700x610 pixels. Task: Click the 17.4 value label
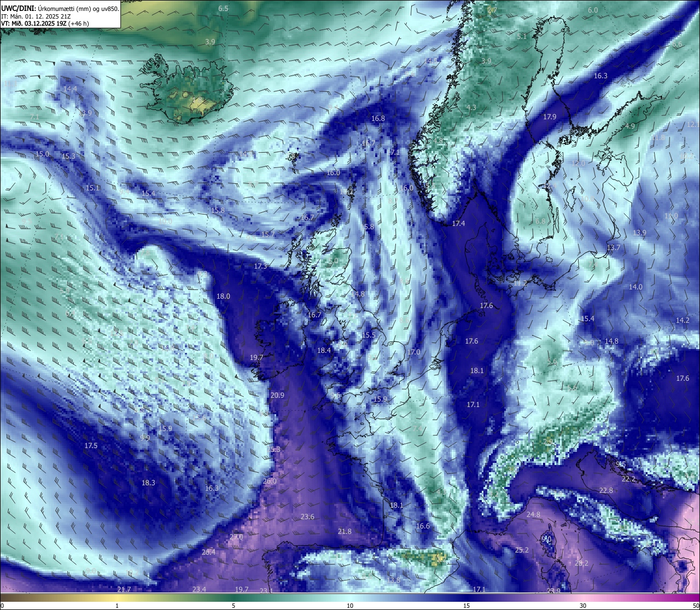(458, 224)
